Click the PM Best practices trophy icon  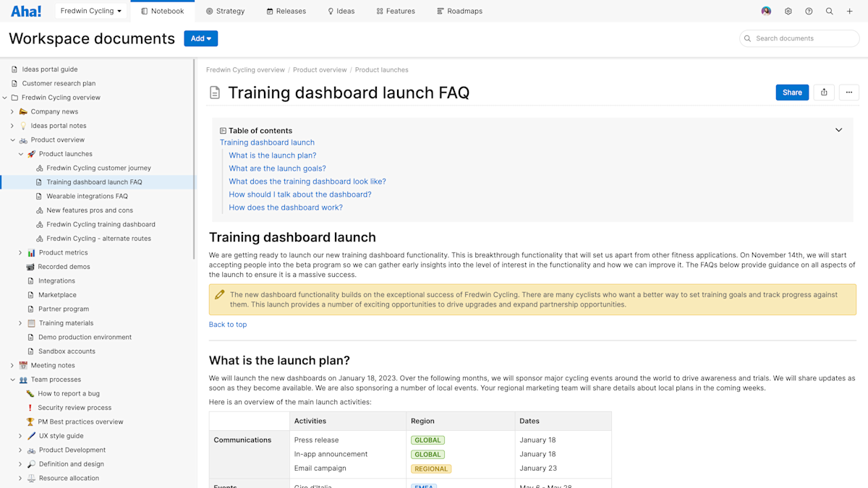coord(30,421)
